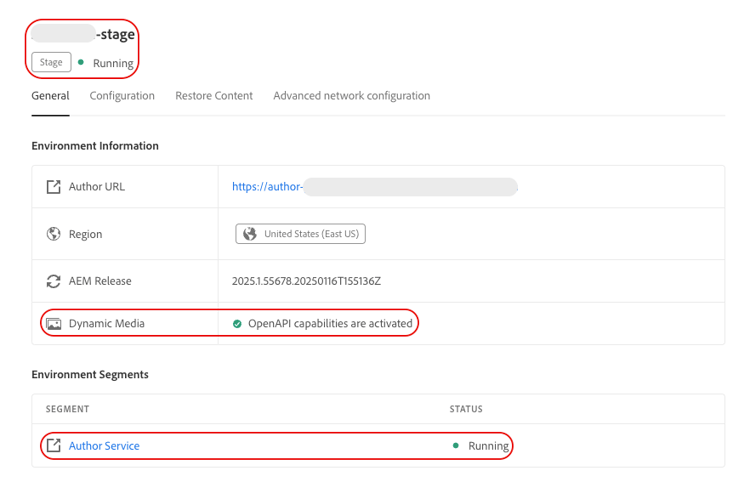The image size is (750, 482).
Task: Click the Author Service external-link icon
Action: (x=54, y=446)
